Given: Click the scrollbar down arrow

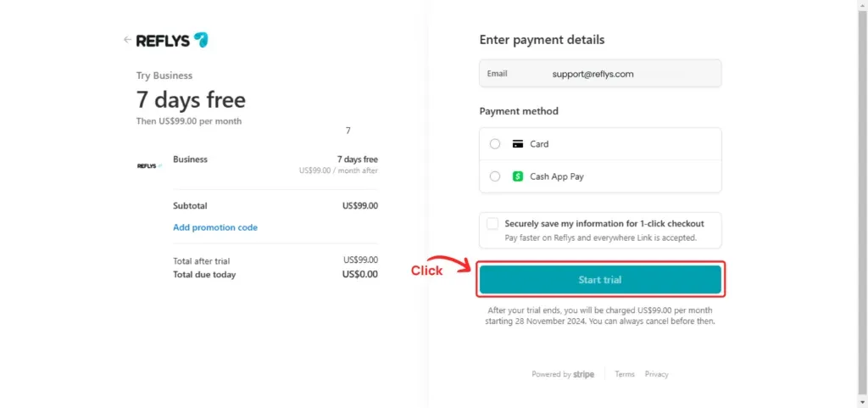Looking at the screenshot, I should [x=862, y=403].
